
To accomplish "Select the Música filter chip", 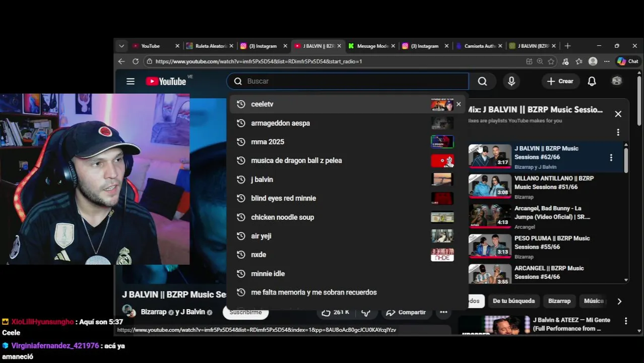I will [594, 301].
